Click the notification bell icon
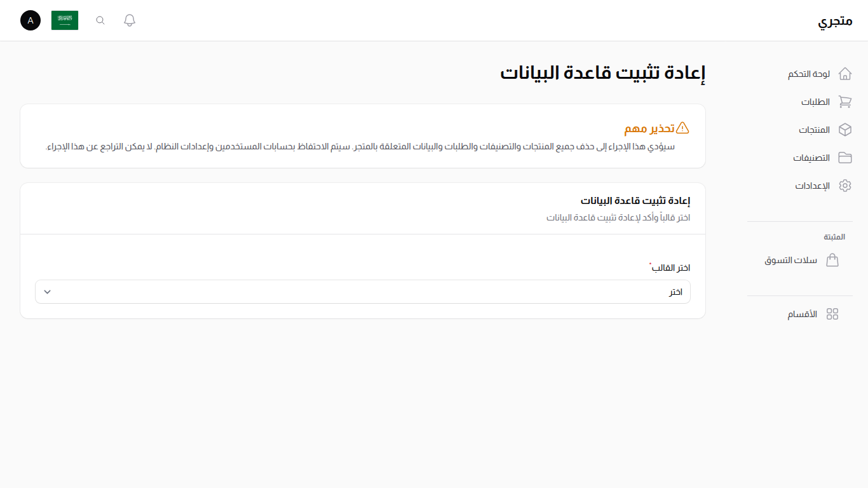This screenshot has height=488, width=868. (129, 20)
